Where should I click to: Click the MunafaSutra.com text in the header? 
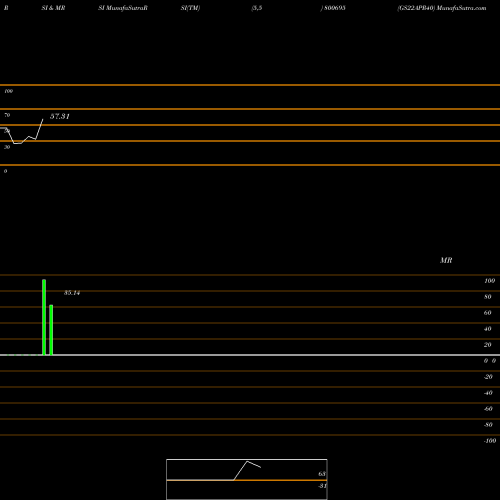coord(461,8)
